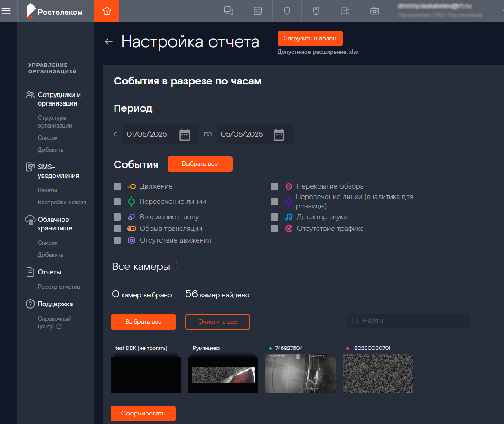Click the Загрузить шаблон button
Viewport: 504px width, 424px height.
310,39
